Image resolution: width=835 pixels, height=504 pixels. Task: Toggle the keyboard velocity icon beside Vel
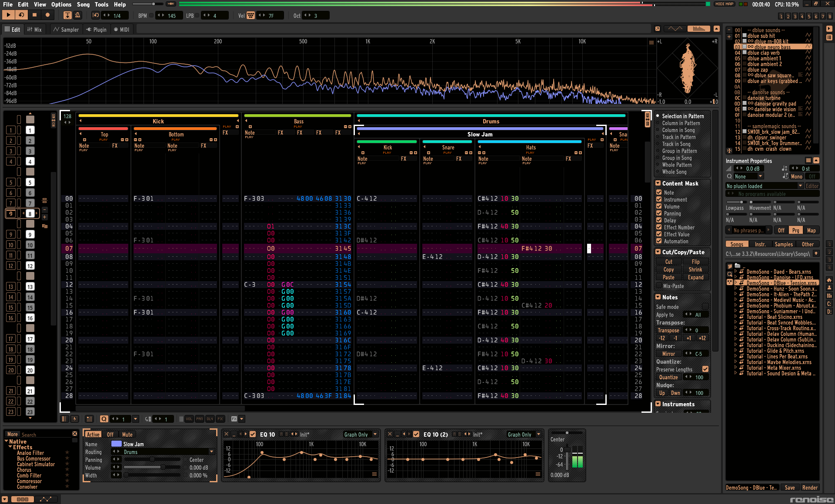(251, 16)
